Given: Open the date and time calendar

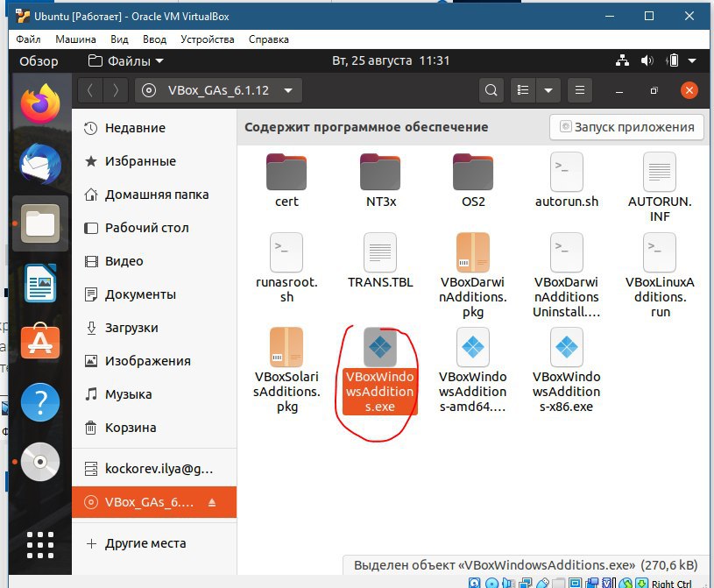Looking at the screenshot, I should 391,60.
